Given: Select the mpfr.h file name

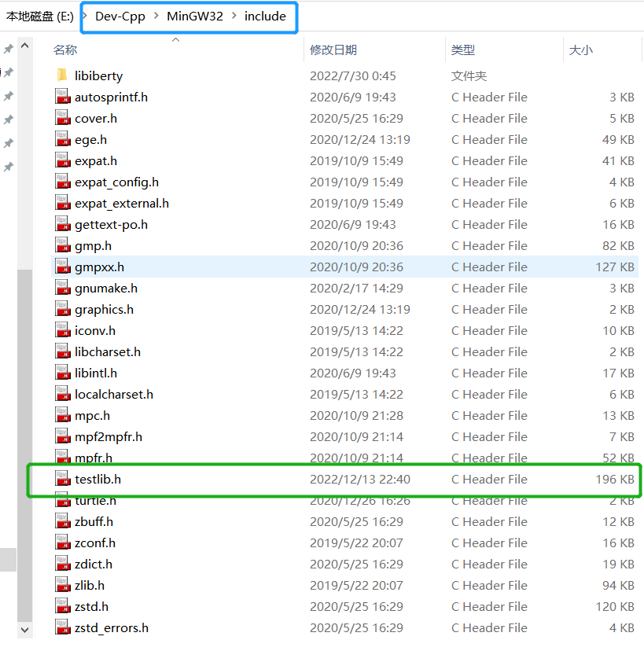Looking at the screenshot, I should [x=94, y=458].
